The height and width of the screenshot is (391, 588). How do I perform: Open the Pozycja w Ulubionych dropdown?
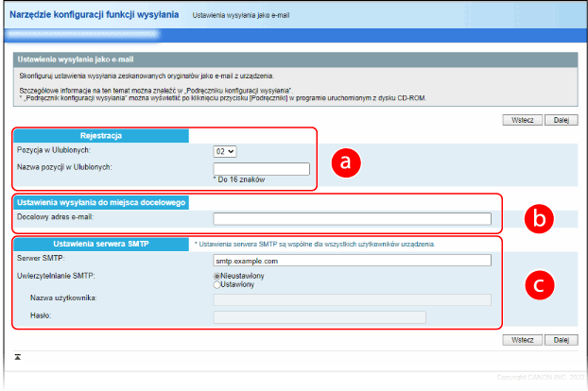pos(226,150)
